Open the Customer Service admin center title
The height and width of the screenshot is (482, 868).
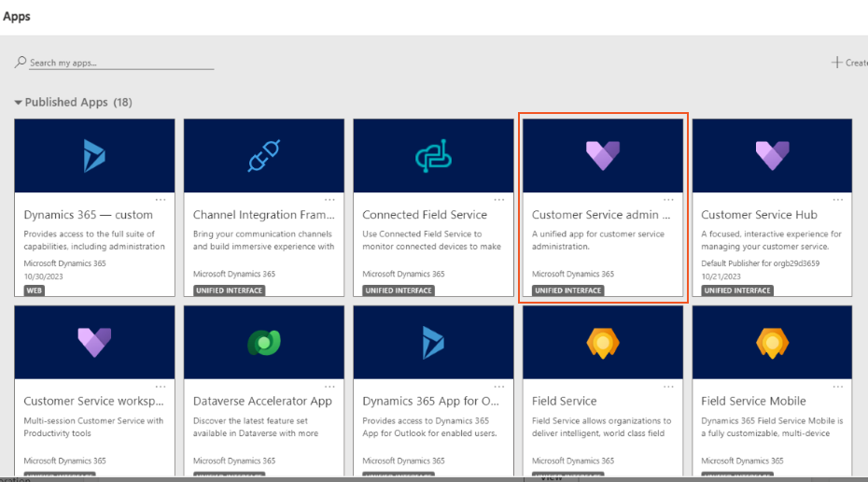tap(601, 215)
